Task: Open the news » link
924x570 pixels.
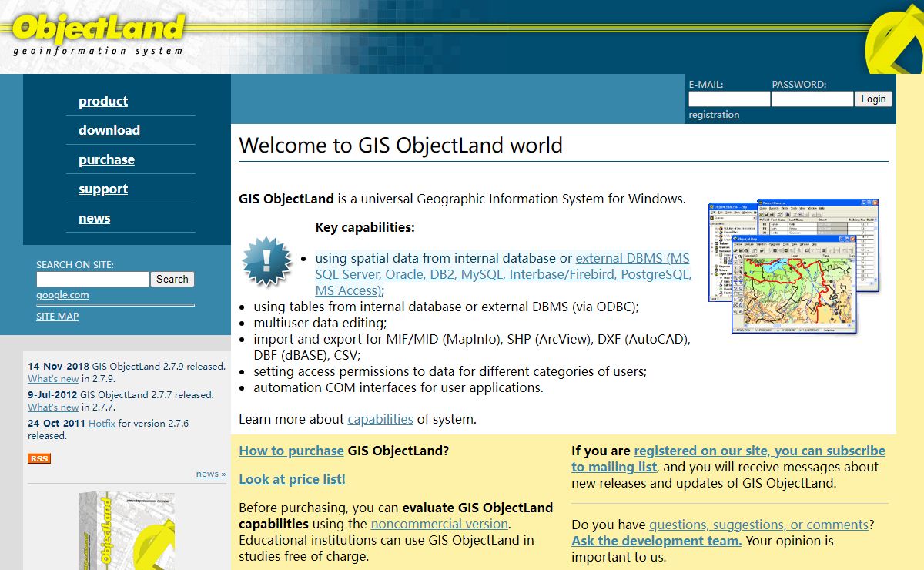Action: click(211, 474)
